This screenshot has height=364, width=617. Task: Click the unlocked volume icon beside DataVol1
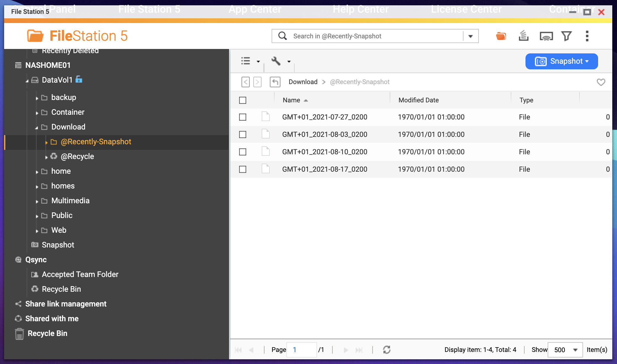pos(79,79)
